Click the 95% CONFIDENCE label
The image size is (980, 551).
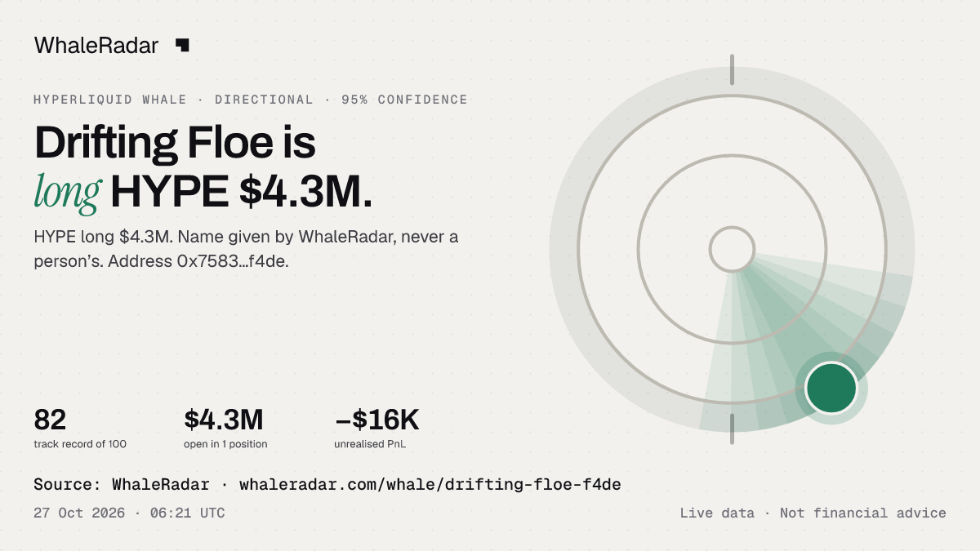[x=404, y=100]
